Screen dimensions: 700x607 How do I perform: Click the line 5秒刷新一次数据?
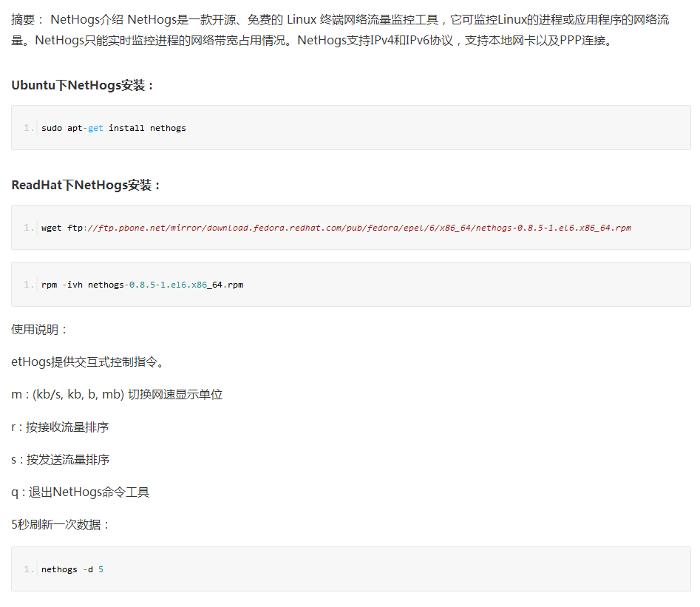coord(61,524)
